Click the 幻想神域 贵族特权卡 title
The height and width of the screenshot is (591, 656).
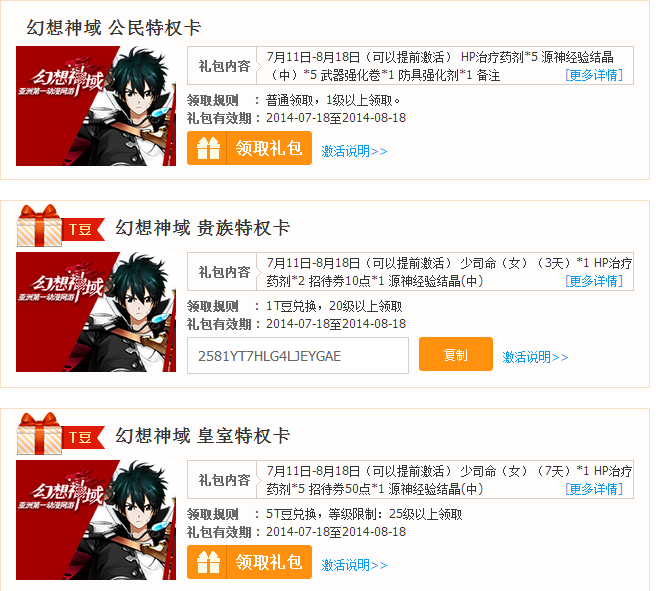coord(202,228)
